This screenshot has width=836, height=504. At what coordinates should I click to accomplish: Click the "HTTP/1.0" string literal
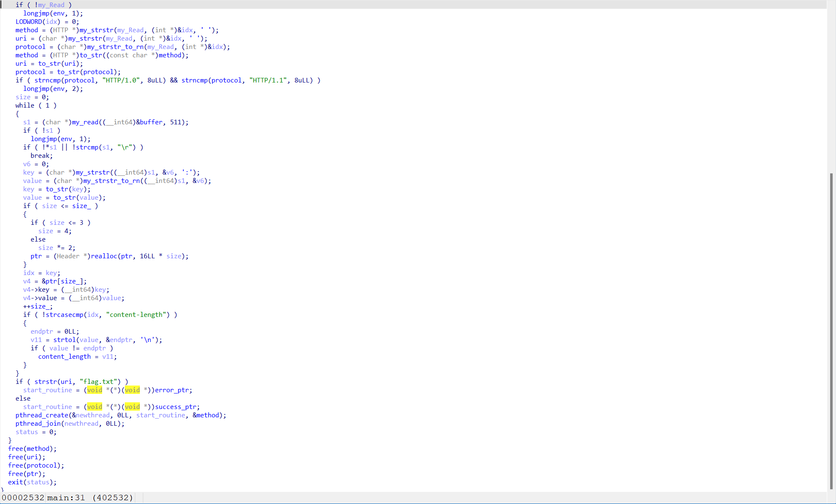(x=121, y=80)
